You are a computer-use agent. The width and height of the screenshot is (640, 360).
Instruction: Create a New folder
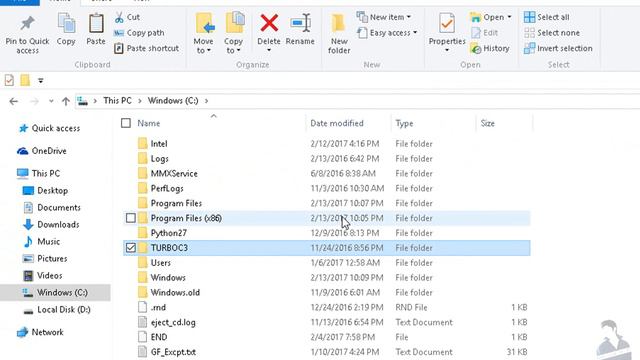[339, 33]
